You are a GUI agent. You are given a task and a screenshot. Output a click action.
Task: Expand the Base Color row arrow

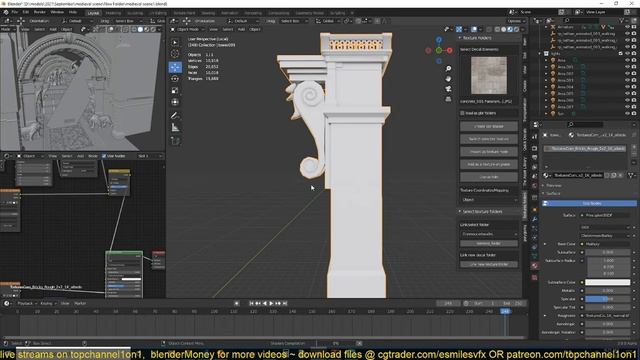click(544, 244)
